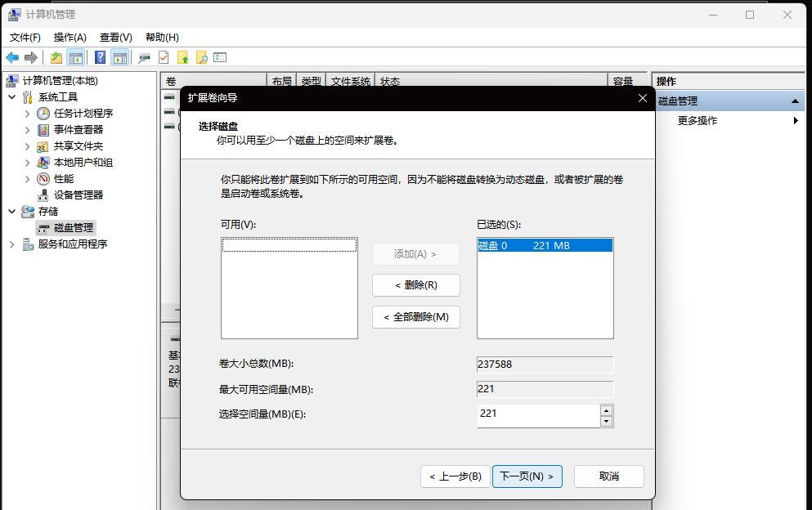Click the Up one level folder icon
The width and height of the screenshot is (812, 510).
(x=56, y=57)
